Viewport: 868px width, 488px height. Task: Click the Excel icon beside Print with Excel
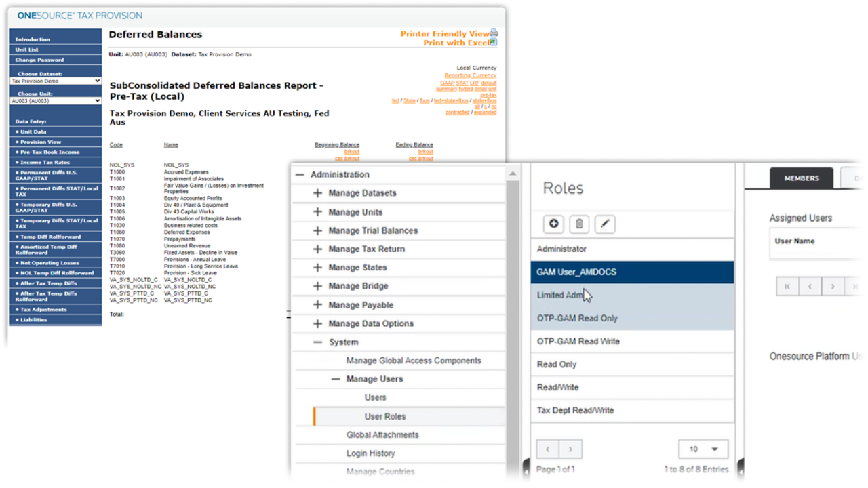point(494,42)
